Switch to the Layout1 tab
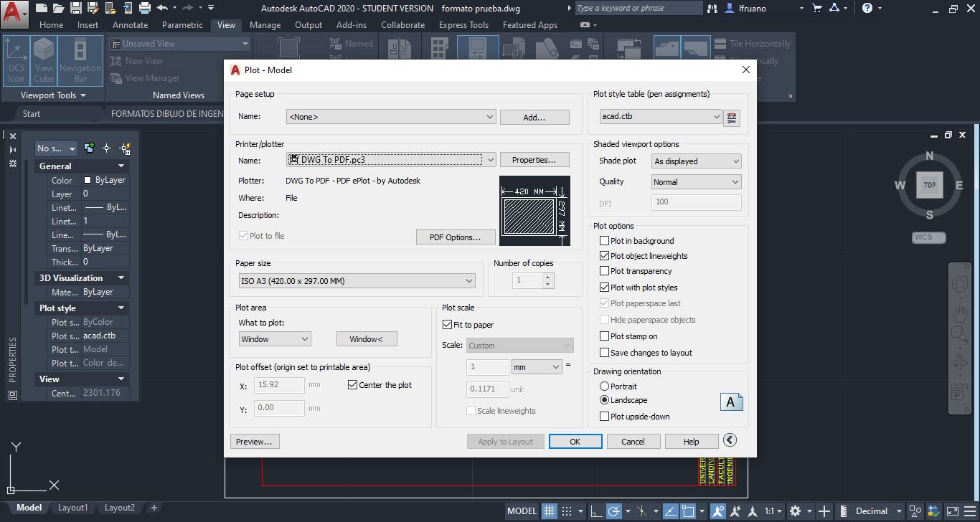This screenshot has width=980, height=522. (72, 508)
